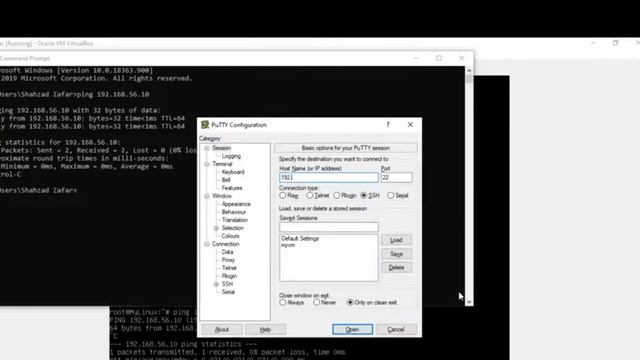Select Default Settings saved session
The width and height of the screenshot is (640, 360).
coord(300,238)
